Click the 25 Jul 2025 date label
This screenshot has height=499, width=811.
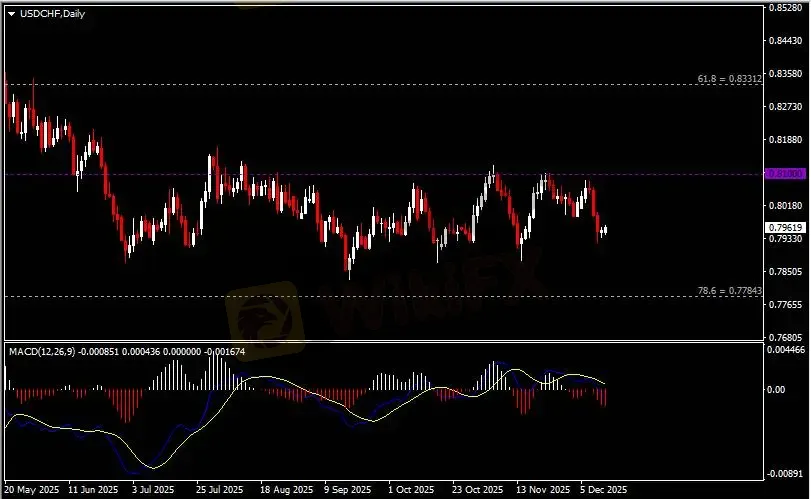click(219, 490)
